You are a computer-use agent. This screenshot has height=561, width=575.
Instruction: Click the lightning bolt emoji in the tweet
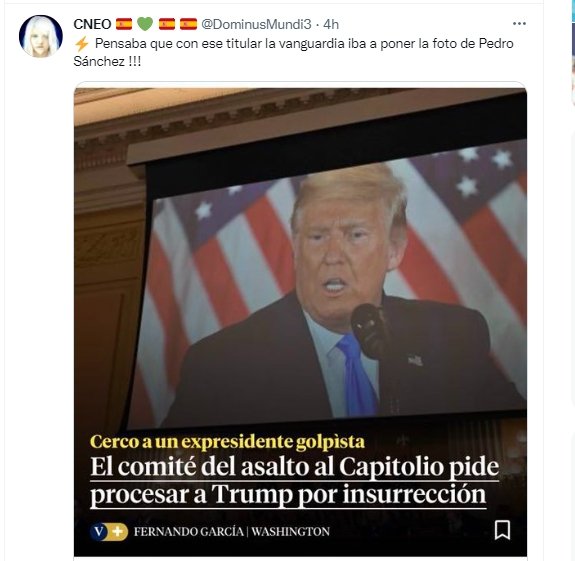81,44
